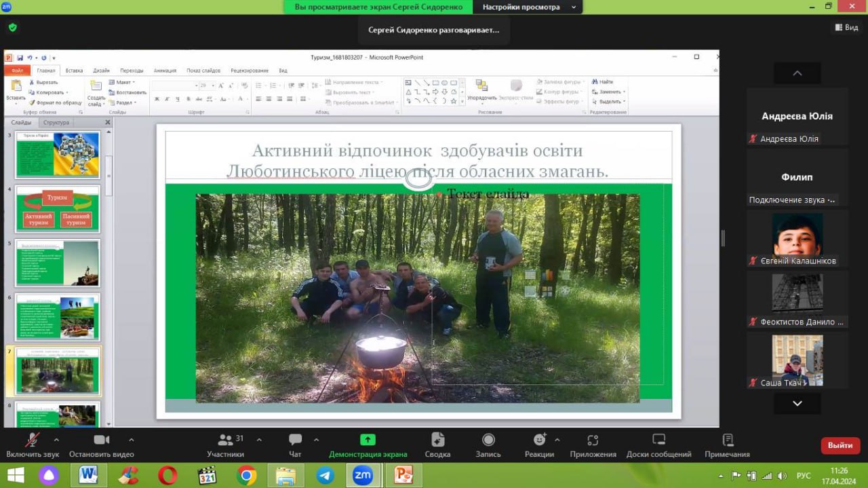Click Формат по образцу brush

[55, 102]
